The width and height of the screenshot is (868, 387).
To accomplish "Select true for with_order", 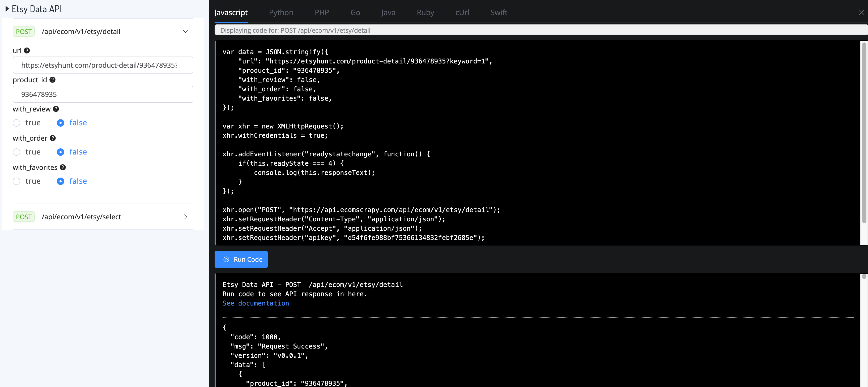I will pyautogui.click(x=16, y=152).
